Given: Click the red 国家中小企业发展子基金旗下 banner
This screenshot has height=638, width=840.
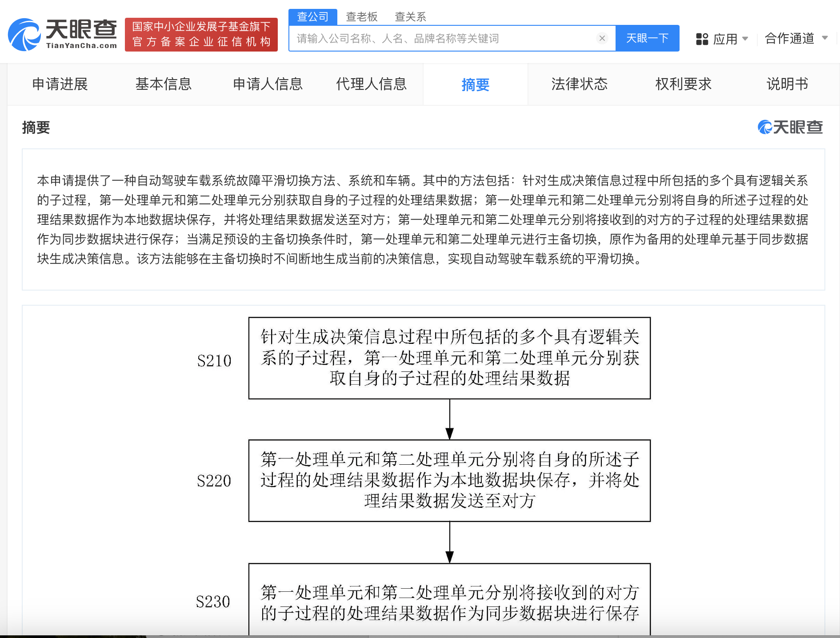Looking at the screenshot, I should 201,35.
